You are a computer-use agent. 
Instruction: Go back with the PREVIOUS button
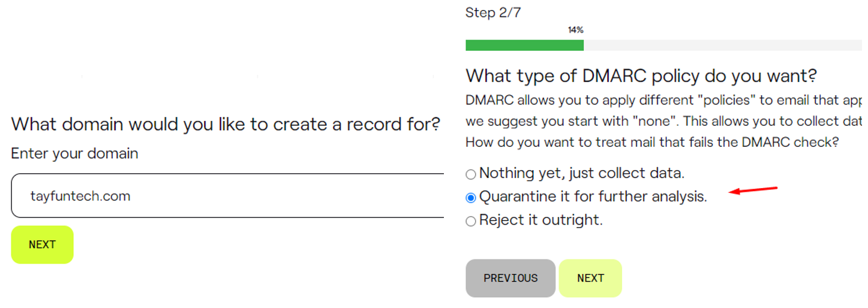(x=510, y=278)
